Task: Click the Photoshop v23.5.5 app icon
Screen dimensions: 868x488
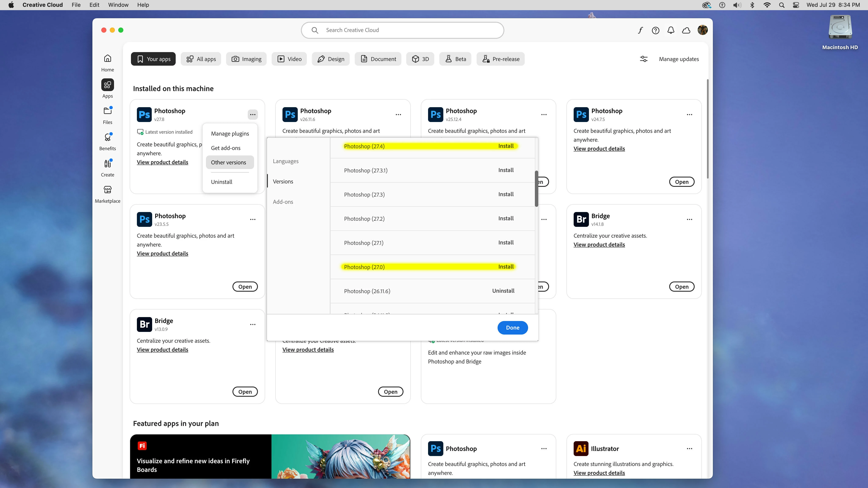Action: pyautogui.click(x=144, y=219)
